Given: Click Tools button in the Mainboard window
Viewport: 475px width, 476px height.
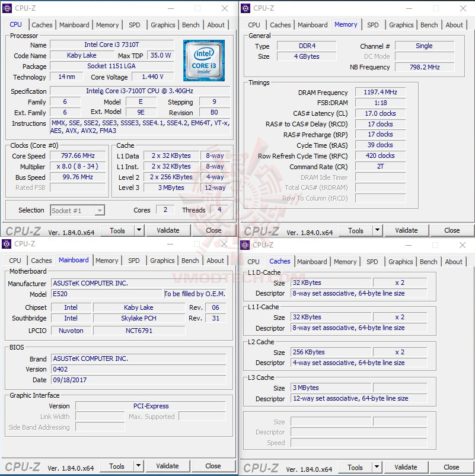Looking at the screenshot, I should [117, 466].
